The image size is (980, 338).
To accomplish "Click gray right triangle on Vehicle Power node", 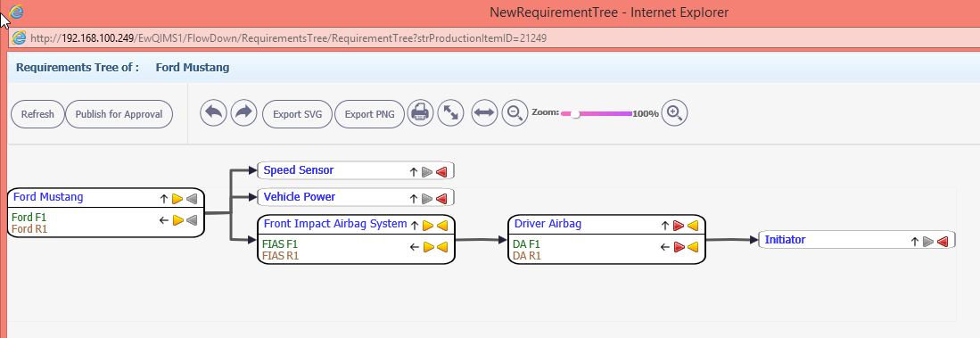I will [427, 199].
